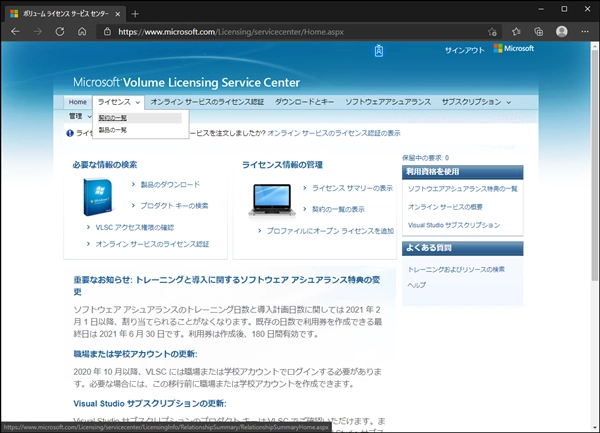Click the Microsoft logo in page header
Viewport: 600px width, 433px height.
(514, 49)
